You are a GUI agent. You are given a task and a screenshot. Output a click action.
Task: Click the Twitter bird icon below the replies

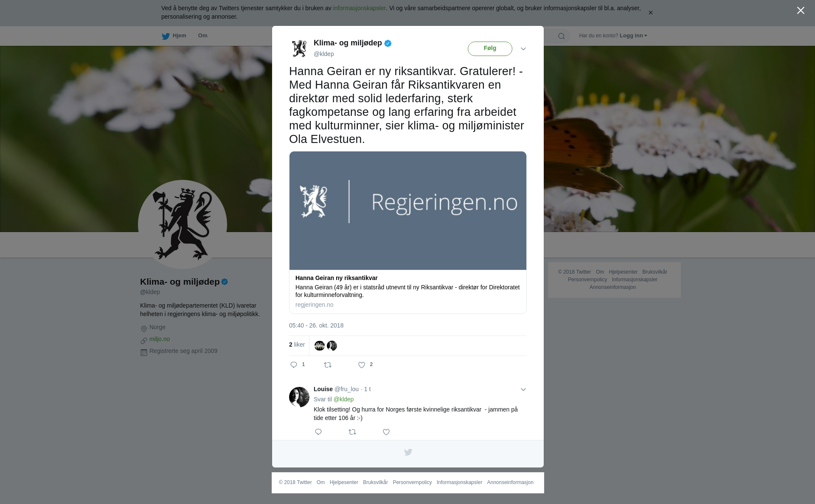click(408, 452)
